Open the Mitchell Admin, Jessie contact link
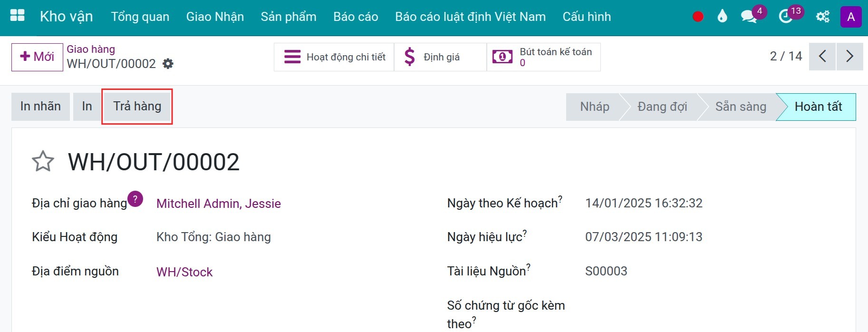This screenshot has height=332, width=868. click(x=219, y=204)
